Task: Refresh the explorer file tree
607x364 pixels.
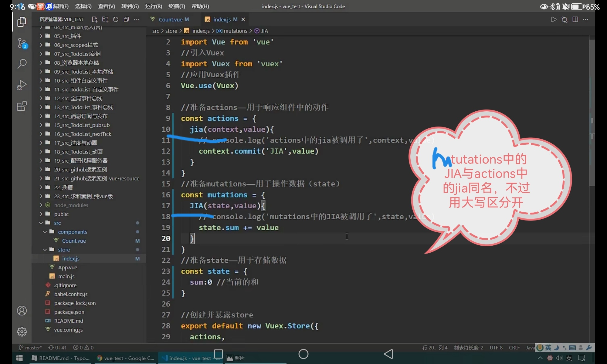Action: click(x=116, y=19)
